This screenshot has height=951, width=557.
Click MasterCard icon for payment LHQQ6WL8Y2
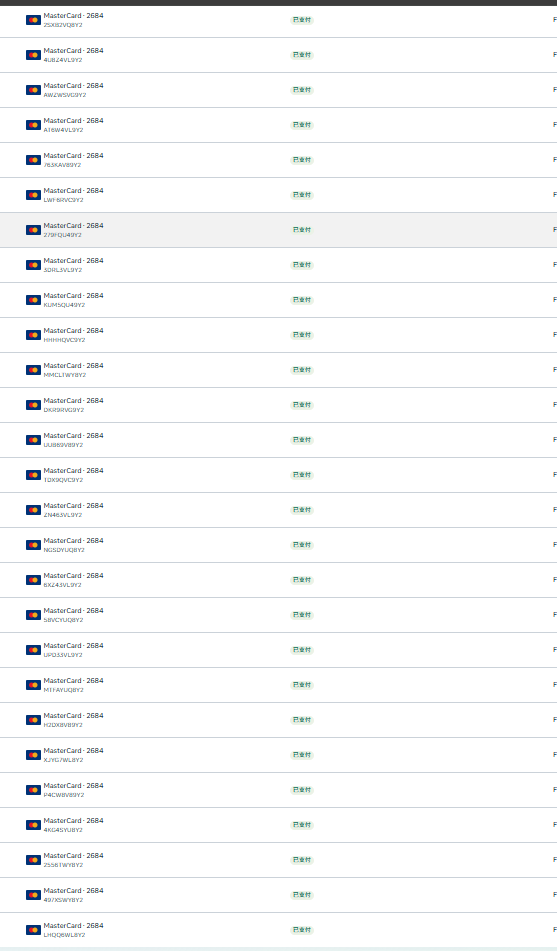[x=33, y=930]
